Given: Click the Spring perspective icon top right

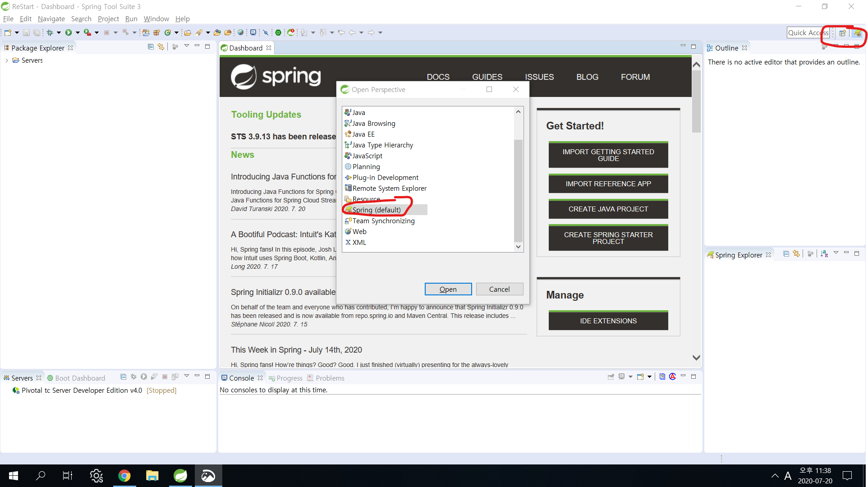Looking at the screenshot, I should (857, 33).
